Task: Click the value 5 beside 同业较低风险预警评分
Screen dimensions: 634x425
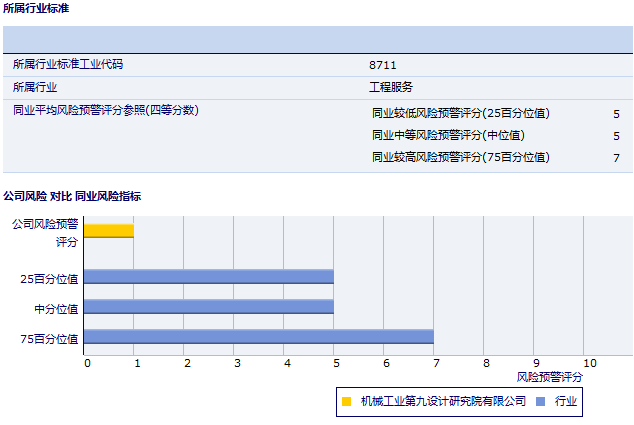Action: (616, 114)
